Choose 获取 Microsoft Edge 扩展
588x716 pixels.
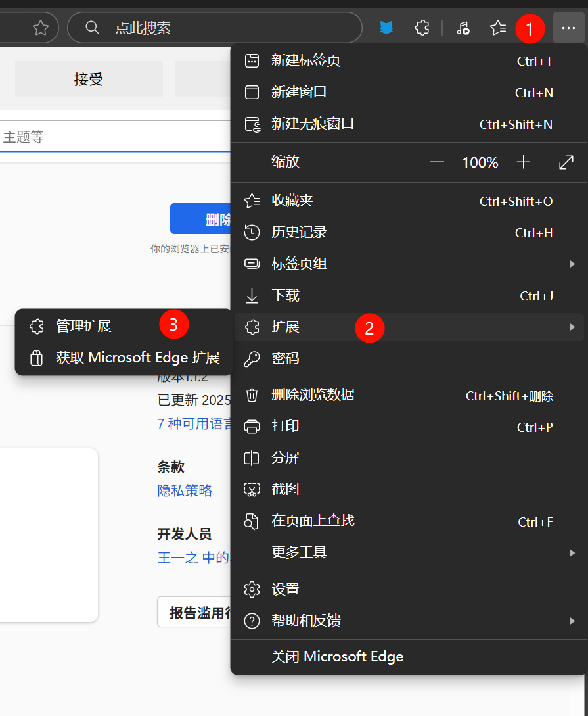[x=137, y=358]
